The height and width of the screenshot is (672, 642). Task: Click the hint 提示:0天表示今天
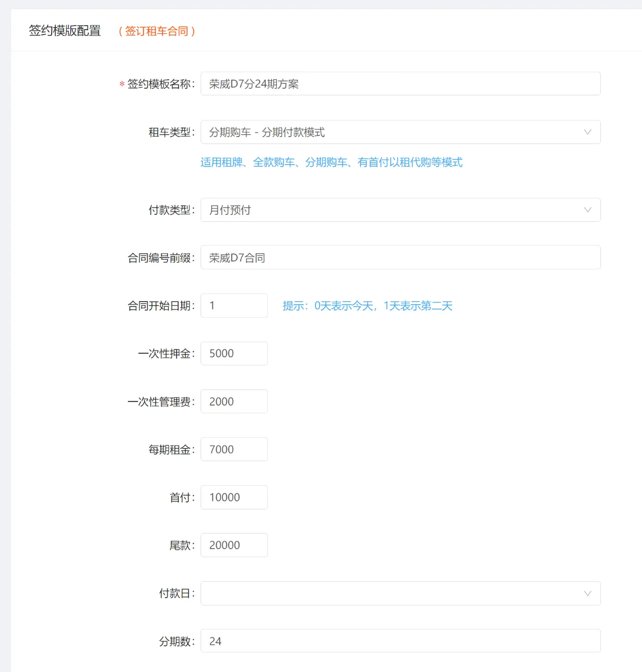(x=367, y=306)
